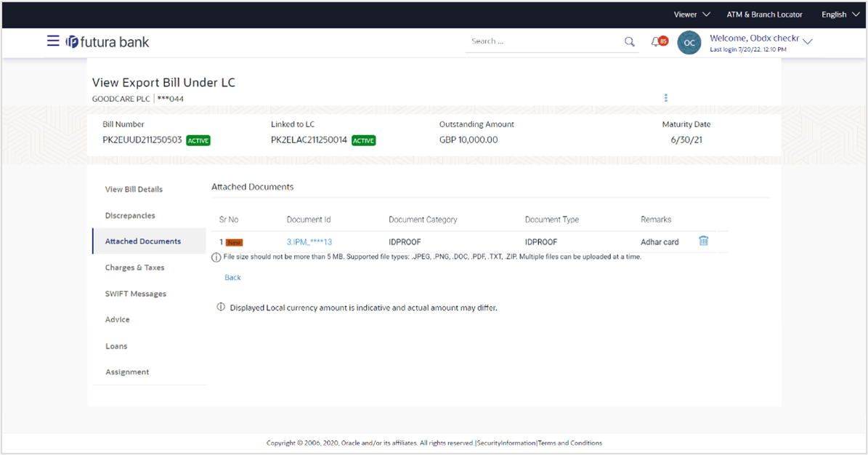The image size is (868, 455).
Task: Open the Terms and Conditions footer link
Action: coord(570,443)
